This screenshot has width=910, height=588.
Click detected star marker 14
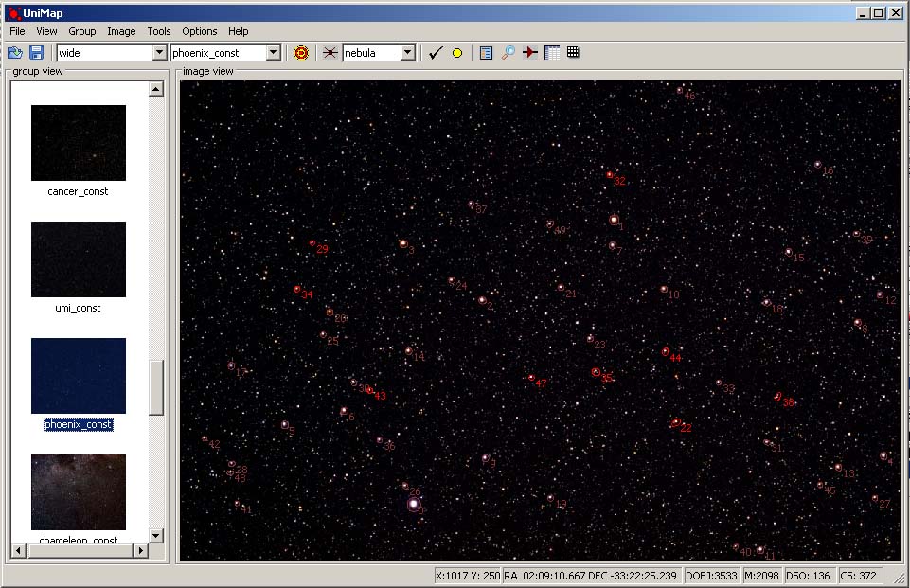(x=408, y=351)
